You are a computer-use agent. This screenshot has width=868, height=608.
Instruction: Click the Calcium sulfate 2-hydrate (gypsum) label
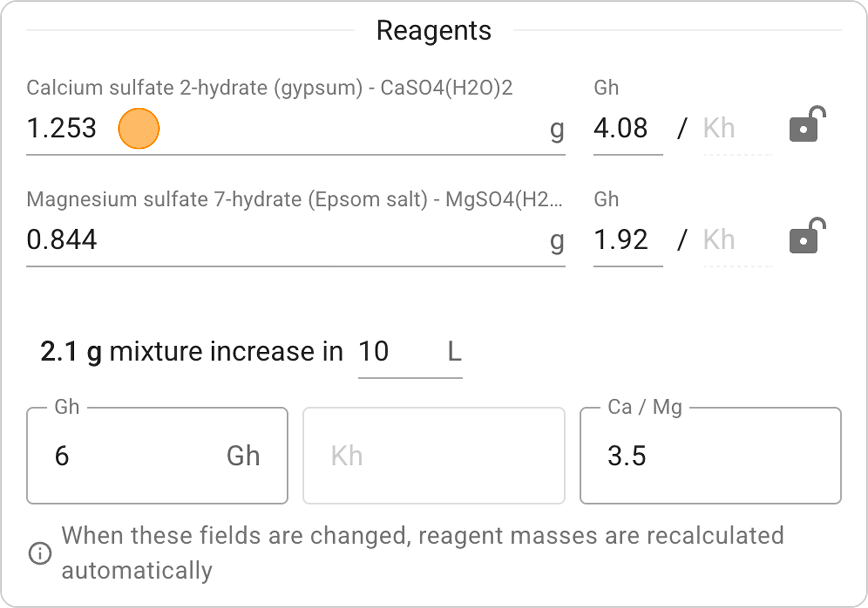tap(269, 88)
